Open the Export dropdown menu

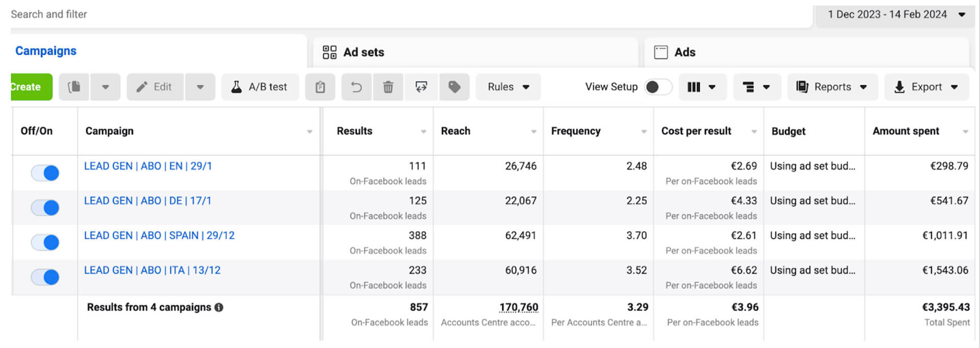[x=926, y=87]
